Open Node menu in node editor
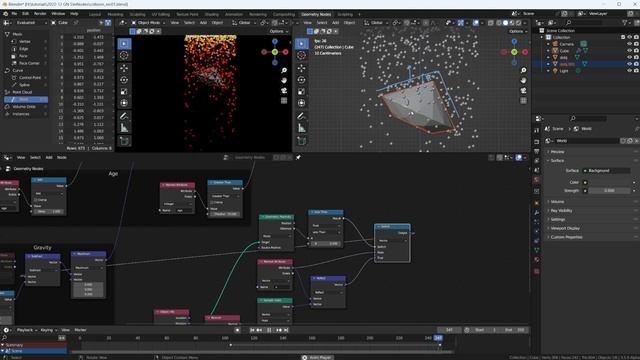640x360 pixels. [62, 157]
